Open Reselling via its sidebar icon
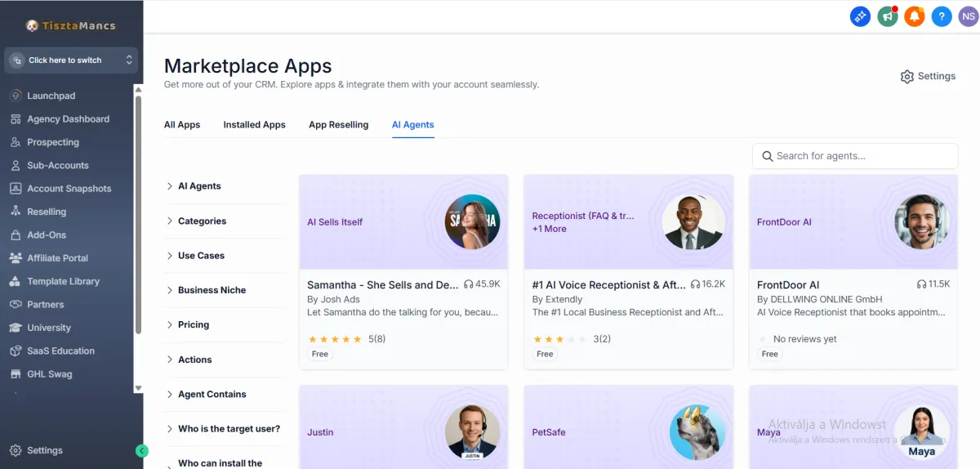The height and width of the screenshot is (469, 980). coord(16,212)
